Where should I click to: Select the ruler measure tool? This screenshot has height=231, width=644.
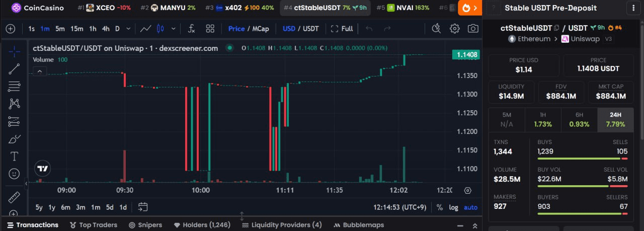pyautogui.click(x=14, y=197)
